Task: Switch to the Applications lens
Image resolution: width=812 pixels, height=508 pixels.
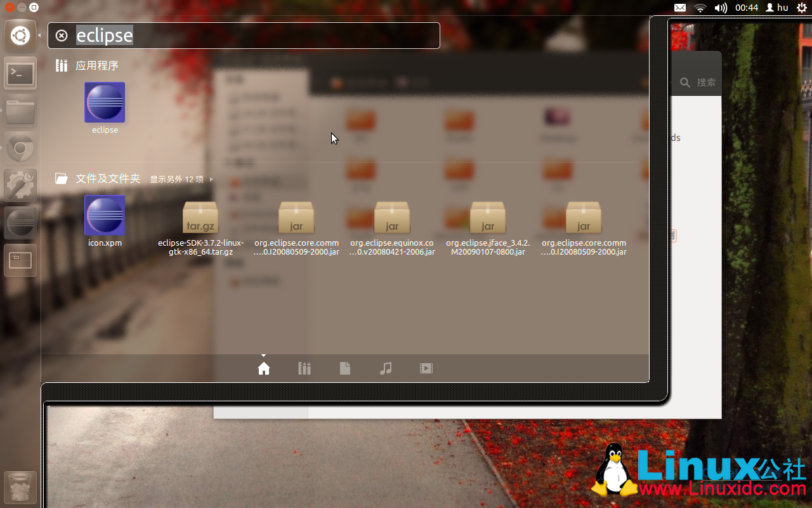Action: (304, 368)
